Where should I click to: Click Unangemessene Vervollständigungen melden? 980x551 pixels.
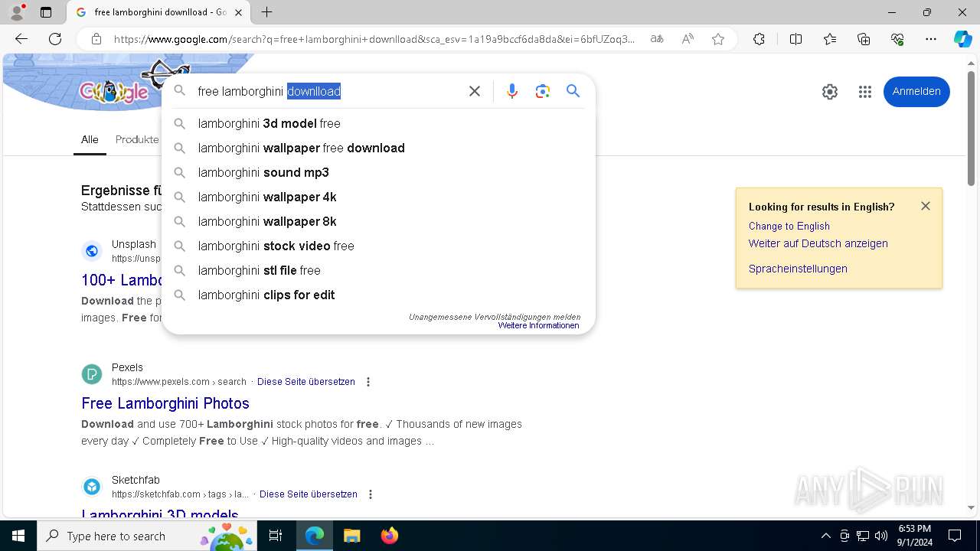pyautogui.click(x=495, y=317)
